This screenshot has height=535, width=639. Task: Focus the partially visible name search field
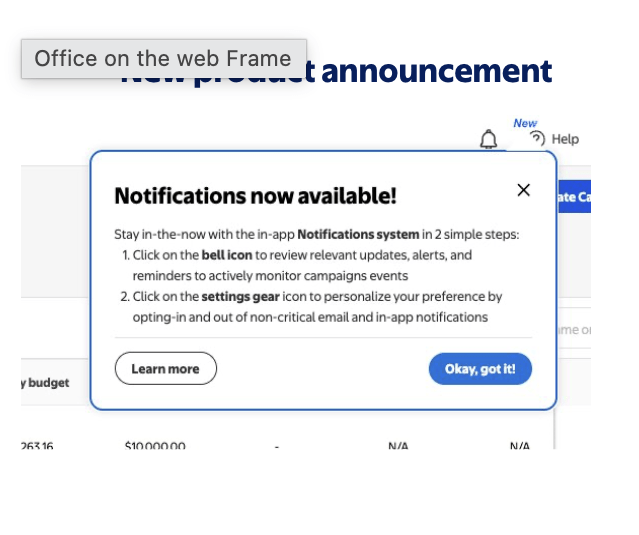tap(574, 329)
